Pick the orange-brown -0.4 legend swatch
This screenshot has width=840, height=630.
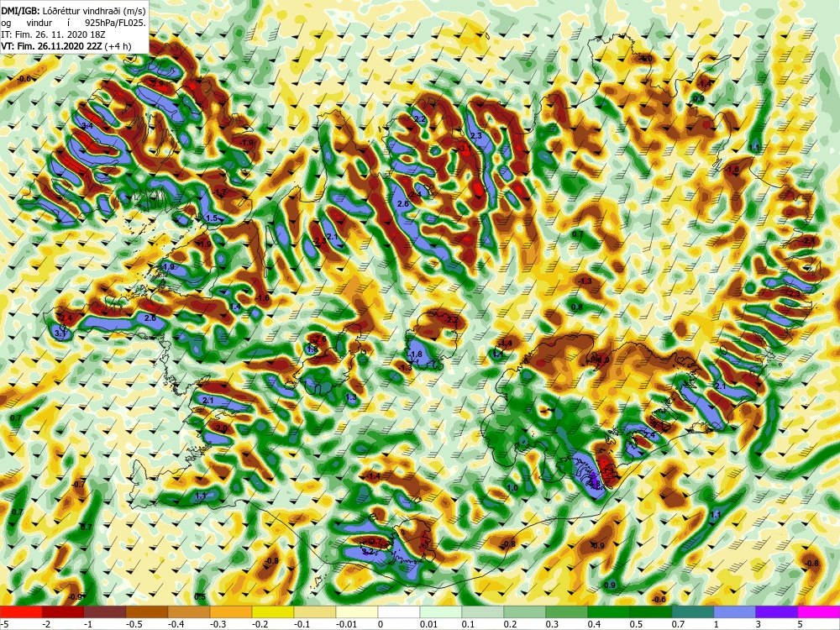click(x=189, y=612)
